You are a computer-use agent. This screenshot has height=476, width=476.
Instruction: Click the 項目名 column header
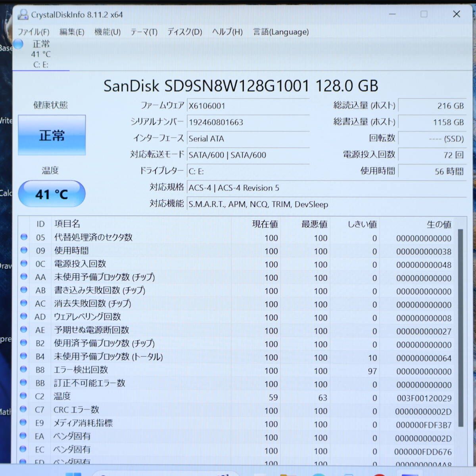(67, 224)
